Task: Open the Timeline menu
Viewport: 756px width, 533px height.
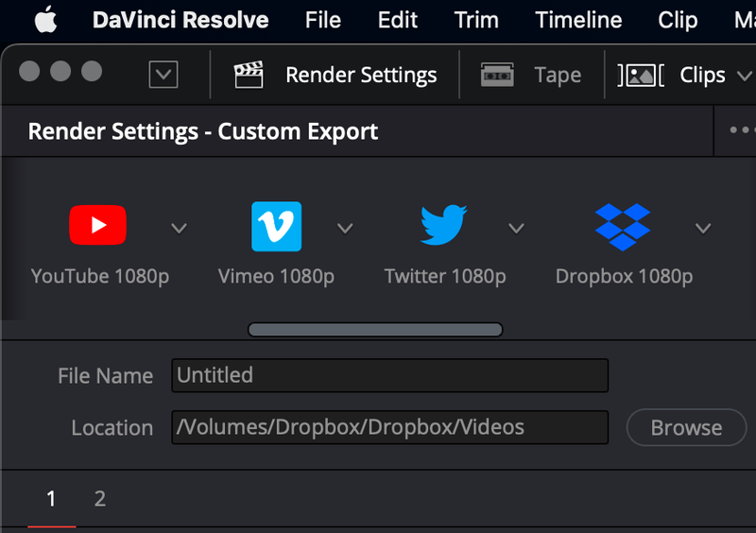Action: click(578, 20)
